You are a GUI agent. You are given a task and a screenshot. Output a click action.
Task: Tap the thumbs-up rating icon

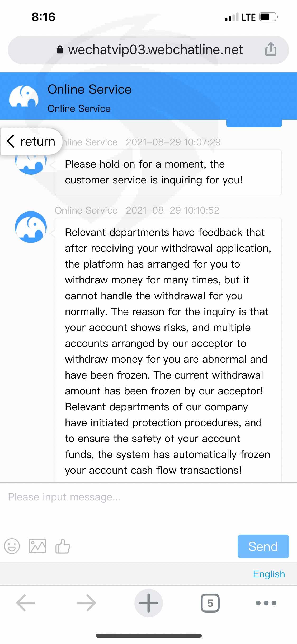click(63, 546)
